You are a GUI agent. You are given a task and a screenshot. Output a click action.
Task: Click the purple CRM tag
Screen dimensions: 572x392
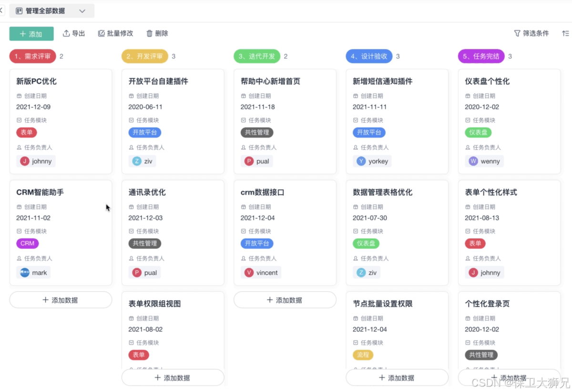coord(27,243)
